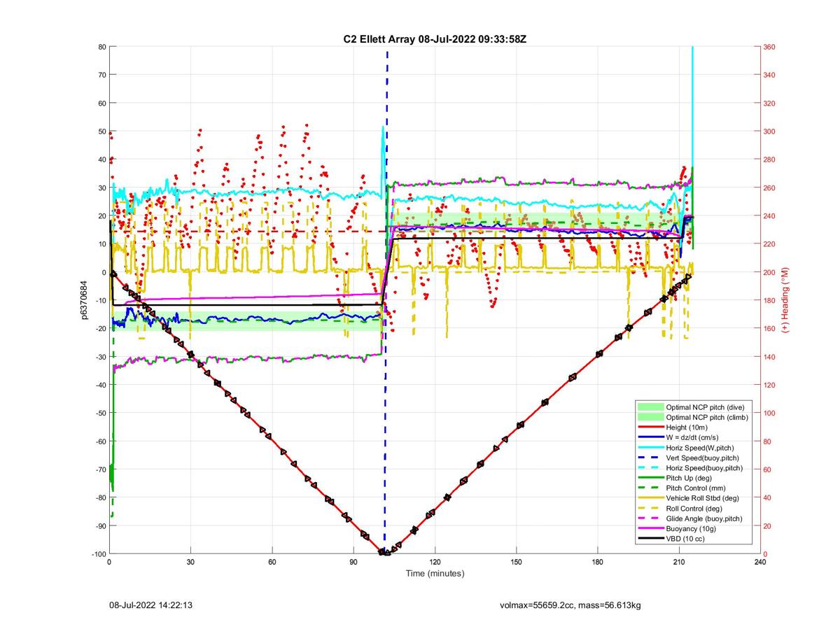Select the 'Glide Angle (buoy,pitch)' legend entry

tap(704, 518)
